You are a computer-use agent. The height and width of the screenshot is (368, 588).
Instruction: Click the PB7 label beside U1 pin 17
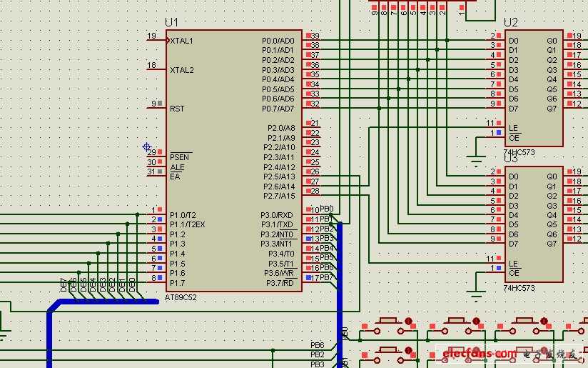point(327,277)
